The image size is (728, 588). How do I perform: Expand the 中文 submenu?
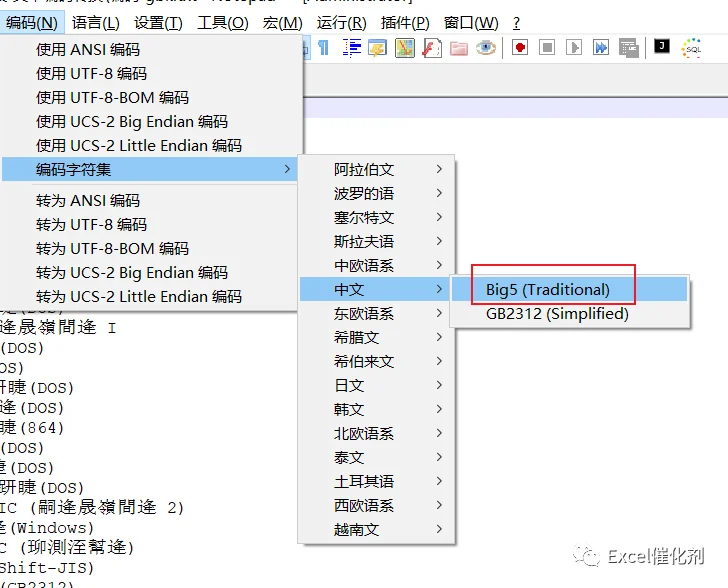[376, 289]
